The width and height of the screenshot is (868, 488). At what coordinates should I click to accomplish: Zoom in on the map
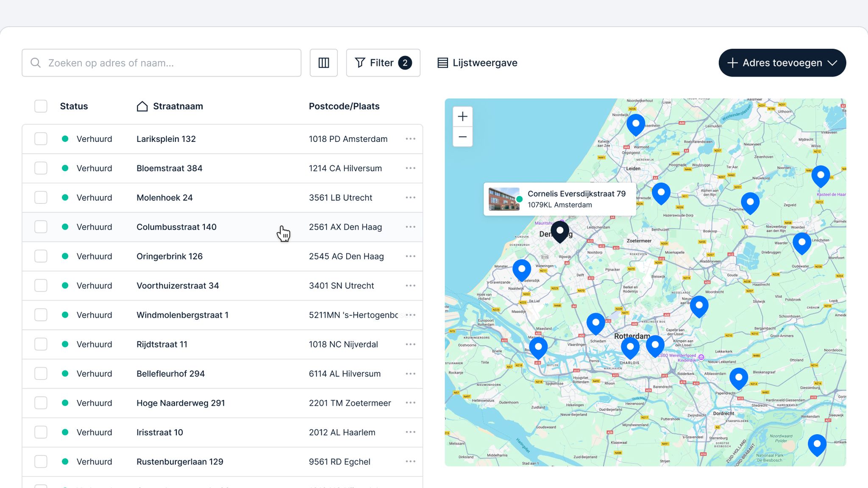462,116
